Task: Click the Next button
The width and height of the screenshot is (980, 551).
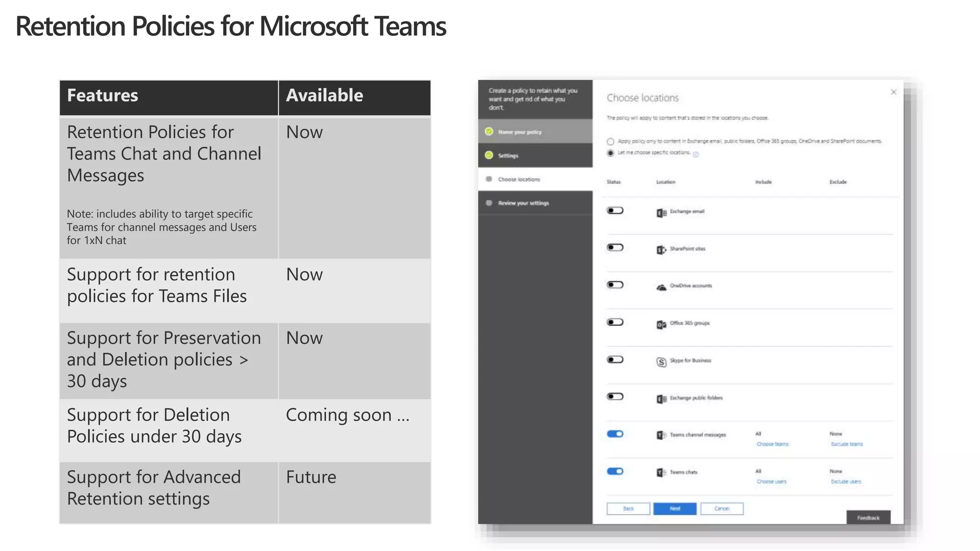Action: pos(675,508)
